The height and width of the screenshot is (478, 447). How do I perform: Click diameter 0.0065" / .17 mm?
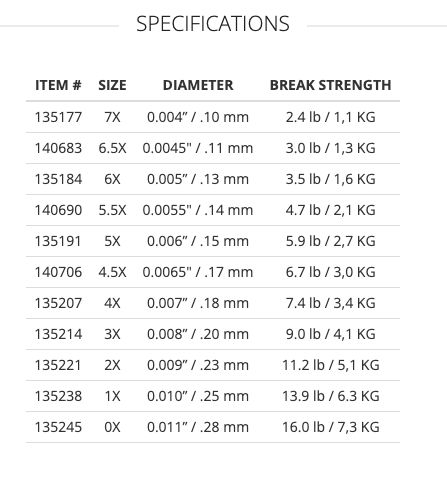[x=198, y=272]
